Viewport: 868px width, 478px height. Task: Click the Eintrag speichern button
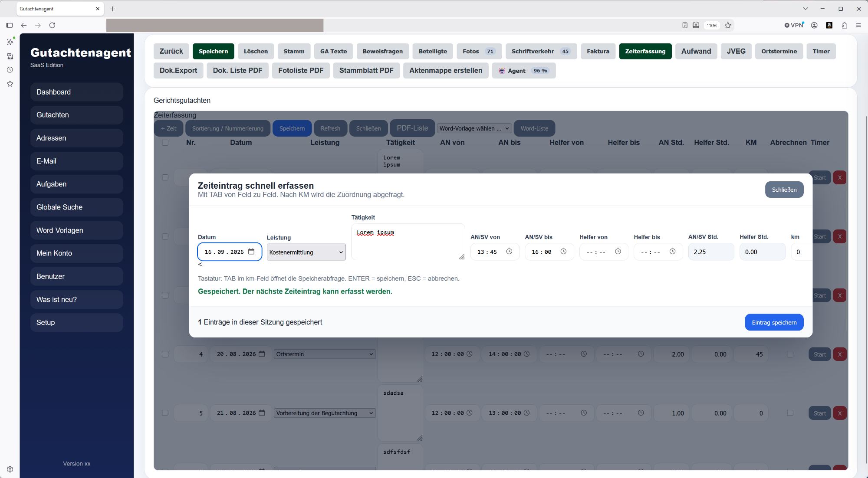[x=774, y=322]
